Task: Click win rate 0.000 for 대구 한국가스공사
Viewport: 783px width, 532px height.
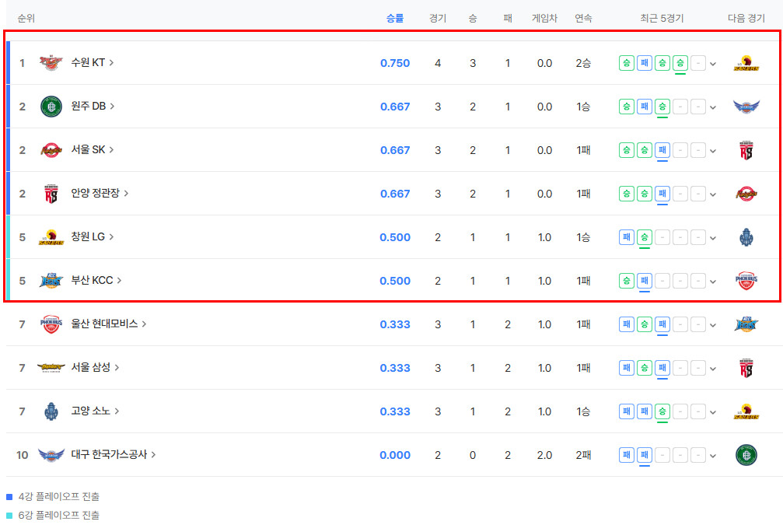Action: [395, 456]
